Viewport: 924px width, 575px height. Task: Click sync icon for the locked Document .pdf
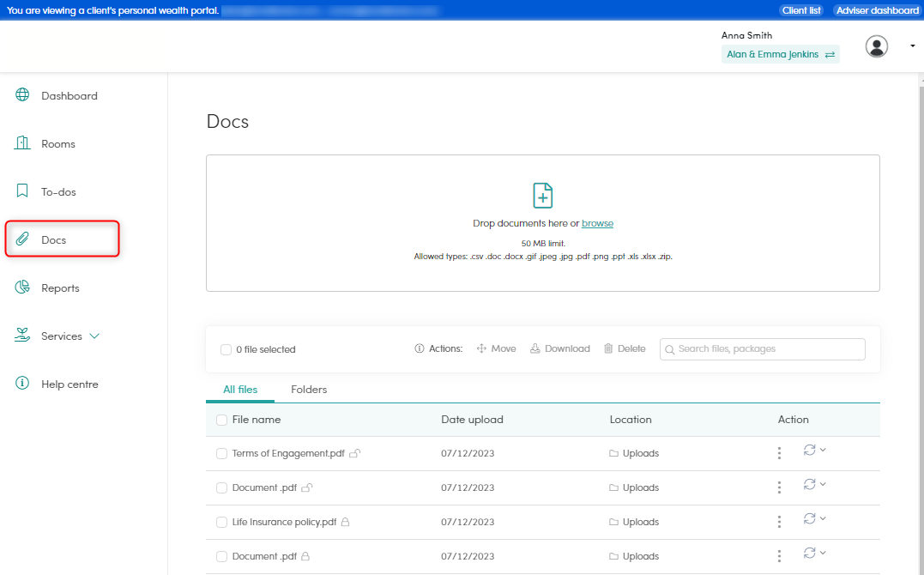[x=810, y=553]
